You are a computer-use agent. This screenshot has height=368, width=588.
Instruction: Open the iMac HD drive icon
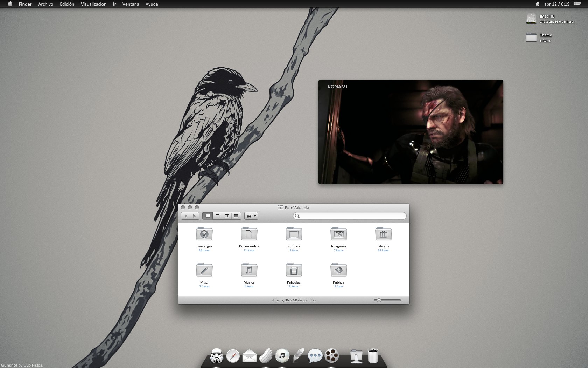[531, 19]
